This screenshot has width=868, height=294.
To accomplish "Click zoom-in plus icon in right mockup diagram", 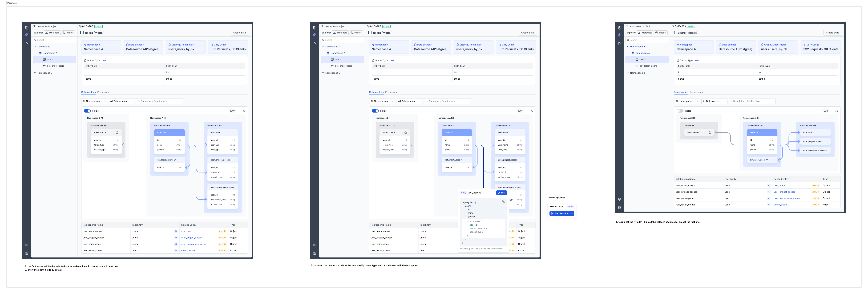I will coord(831,111).
